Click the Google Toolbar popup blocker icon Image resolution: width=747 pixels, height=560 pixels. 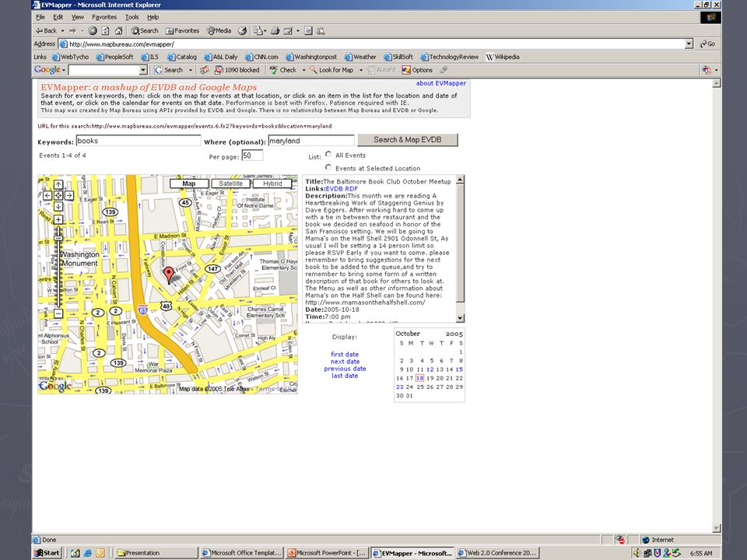(x=237, y=70)
